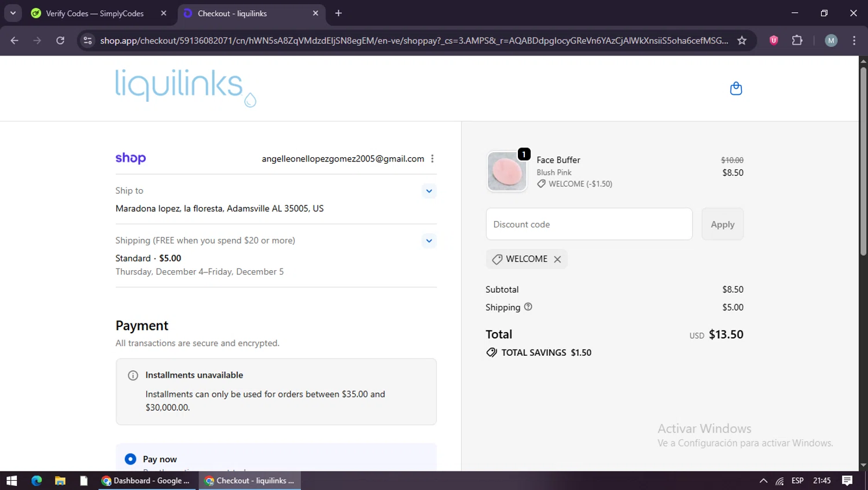Click the address bar URL

click(414, 40)
